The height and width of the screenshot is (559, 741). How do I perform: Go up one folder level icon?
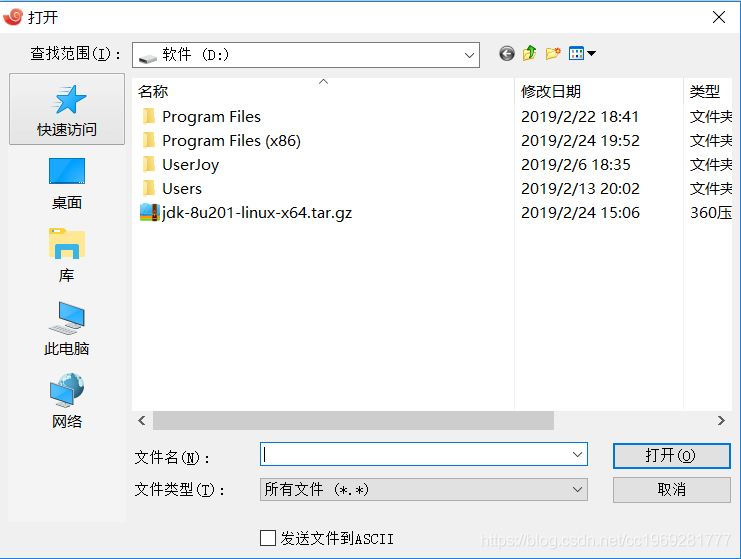(529, 53)
